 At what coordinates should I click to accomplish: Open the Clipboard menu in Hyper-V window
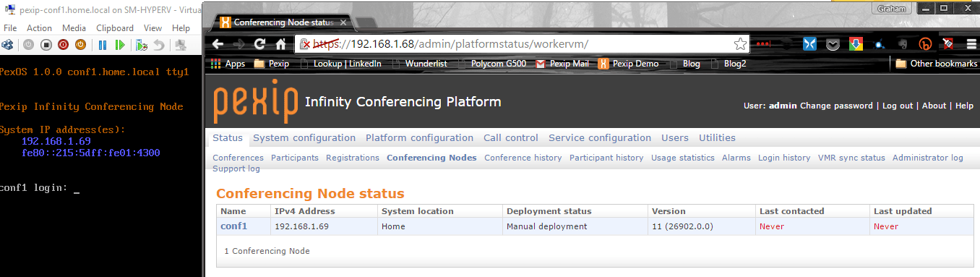tap(115, 28)
